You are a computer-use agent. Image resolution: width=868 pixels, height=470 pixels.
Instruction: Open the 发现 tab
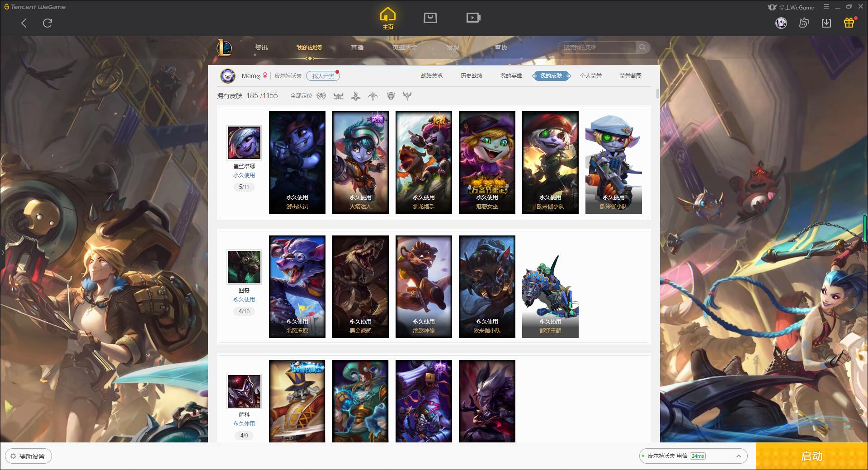[x=453, y=47]
